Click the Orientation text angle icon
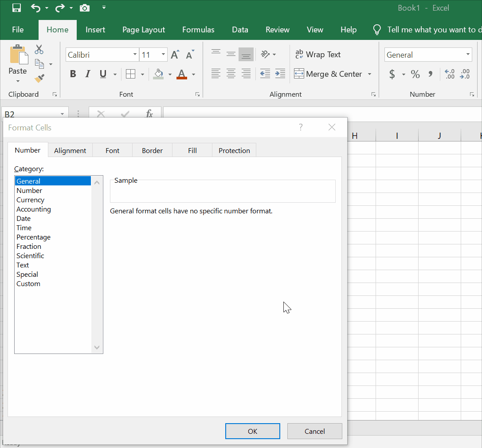Screen dimensions: 482x448 click(265, 54)
